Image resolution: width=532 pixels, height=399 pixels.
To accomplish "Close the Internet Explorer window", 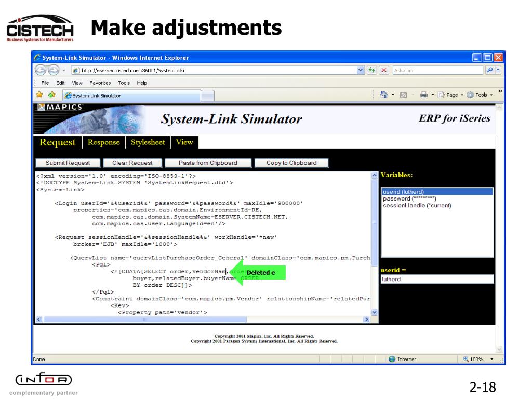I will 498,57.
